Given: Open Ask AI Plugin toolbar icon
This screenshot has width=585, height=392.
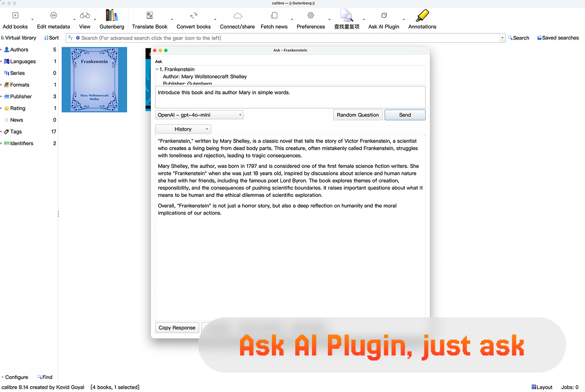Looking at the screenshot, I should click(x=384, y=15).
